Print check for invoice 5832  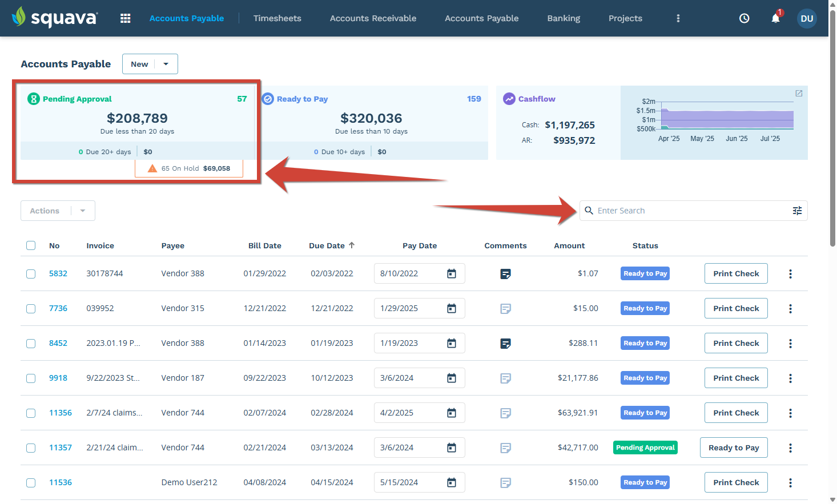pos(736,273)
